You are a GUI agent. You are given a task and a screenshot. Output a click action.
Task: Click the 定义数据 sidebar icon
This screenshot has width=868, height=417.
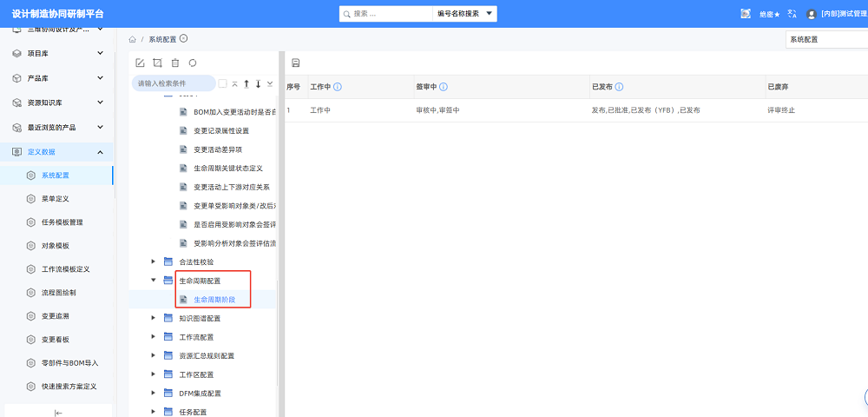(x=16, y=152)
